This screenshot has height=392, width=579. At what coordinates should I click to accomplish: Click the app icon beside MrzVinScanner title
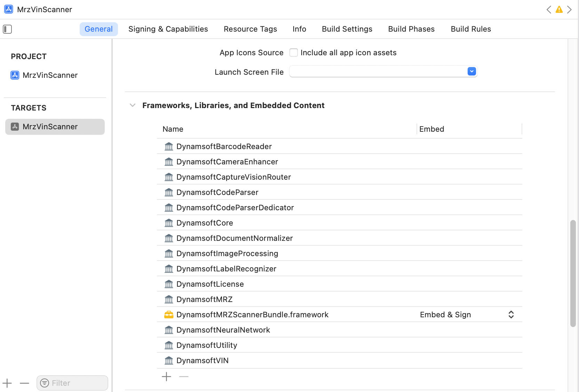point(8,9)
